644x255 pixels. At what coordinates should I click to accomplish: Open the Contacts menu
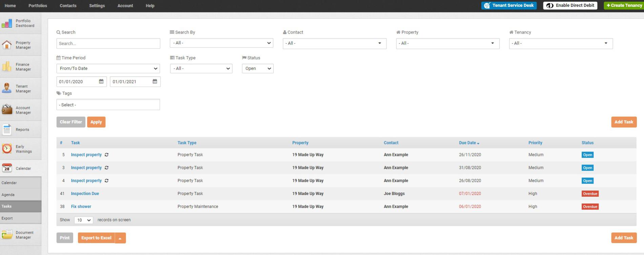pos(68,6)
